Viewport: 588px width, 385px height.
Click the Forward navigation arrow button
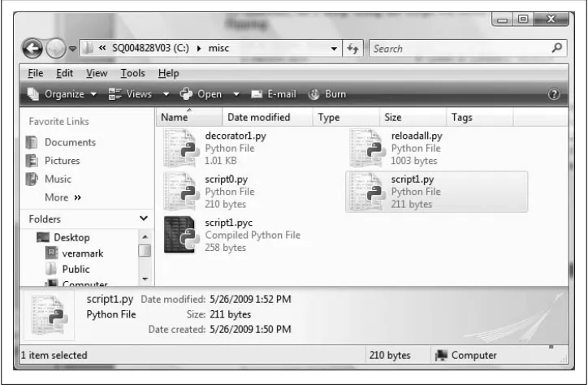pyautogui.click(x=56, y=49)
